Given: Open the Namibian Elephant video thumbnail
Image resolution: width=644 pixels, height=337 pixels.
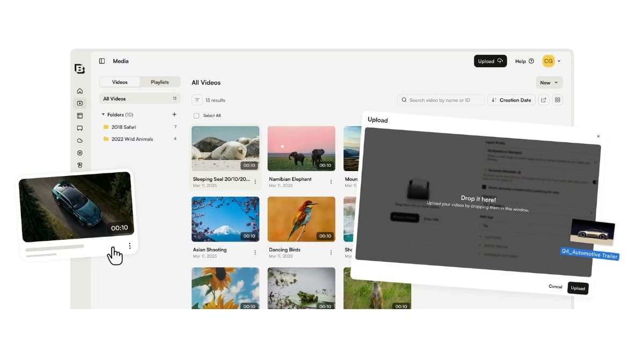Looking at the screenshot, I should pyautogui.click(x=302, y=149).
